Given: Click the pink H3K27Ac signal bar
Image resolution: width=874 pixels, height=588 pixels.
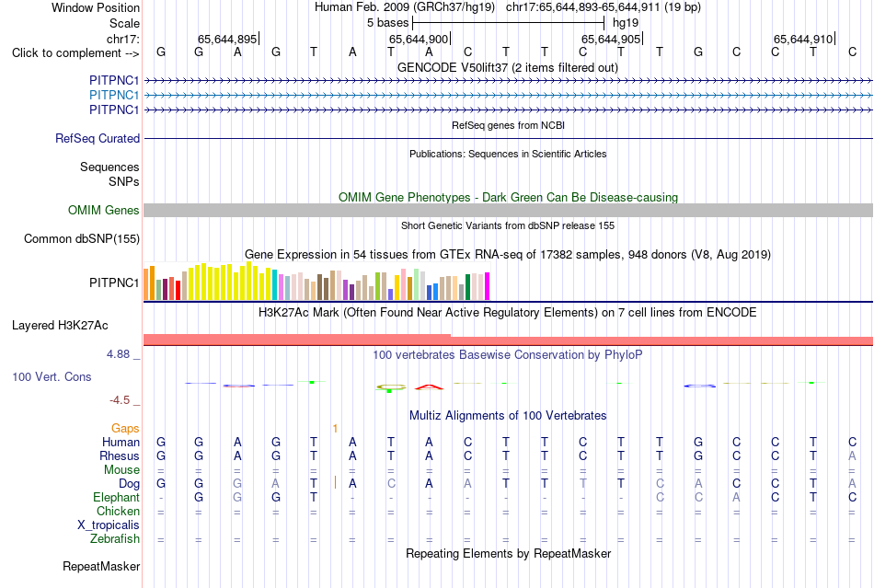Looking at the screenshot, I should click(x=509, y=340).
